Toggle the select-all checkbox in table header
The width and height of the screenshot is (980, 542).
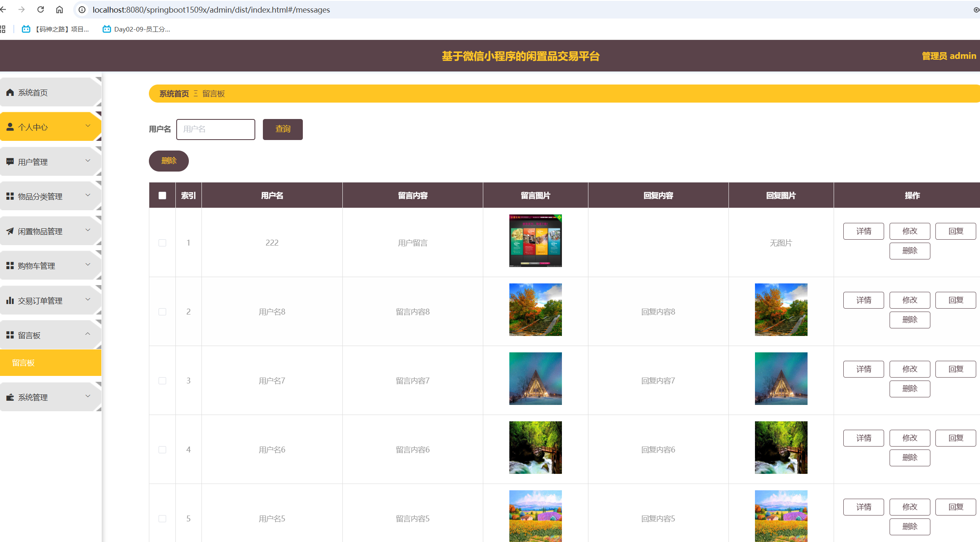click(x=162, y=195)
